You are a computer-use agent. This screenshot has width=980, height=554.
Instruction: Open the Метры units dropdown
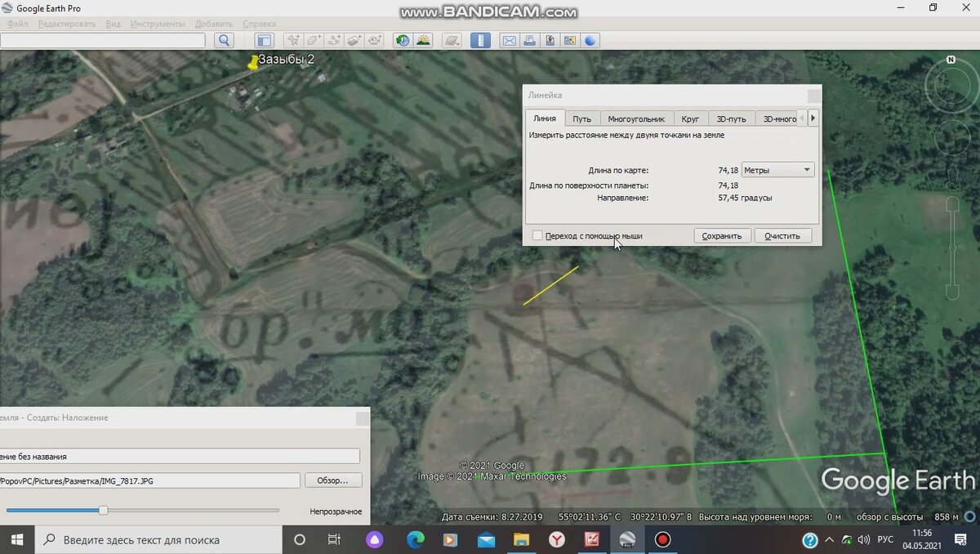[x=777, y=170]
